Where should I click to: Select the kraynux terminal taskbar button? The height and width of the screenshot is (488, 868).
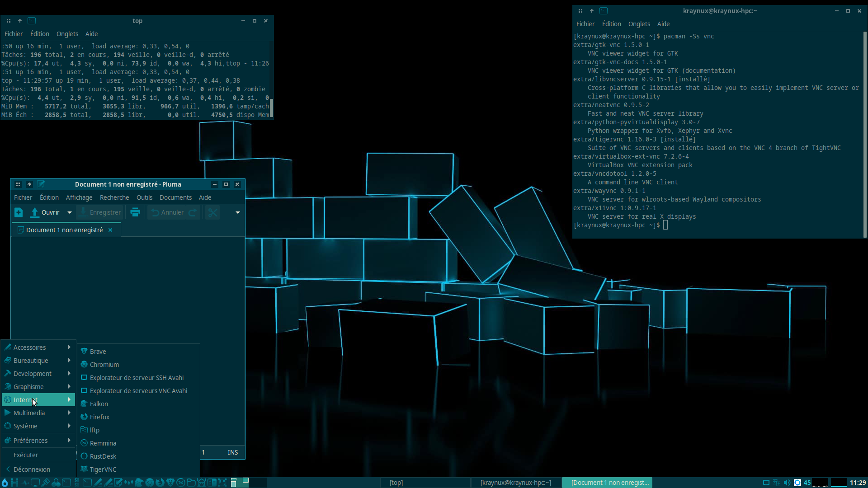coord(515,483)
